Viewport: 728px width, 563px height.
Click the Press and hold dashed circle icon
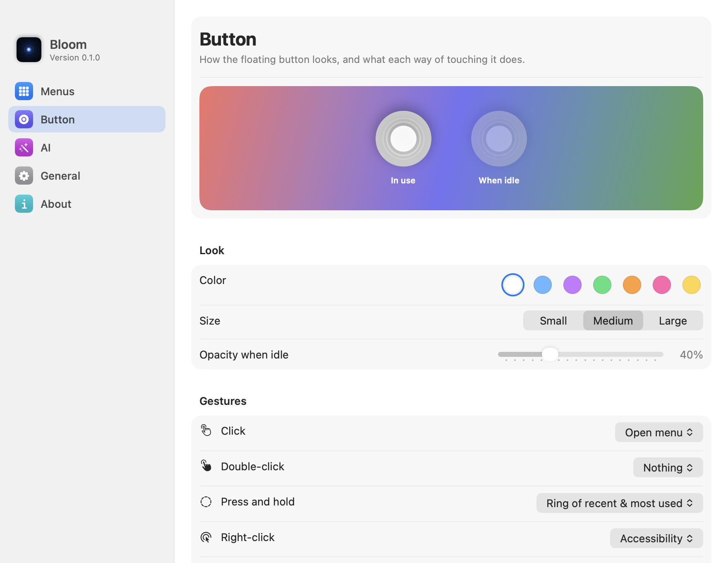pos(206,502)
